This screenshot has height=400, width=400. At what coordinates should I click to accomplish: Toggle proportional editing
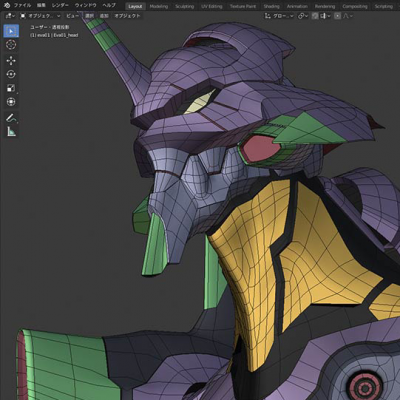point(337,16)
